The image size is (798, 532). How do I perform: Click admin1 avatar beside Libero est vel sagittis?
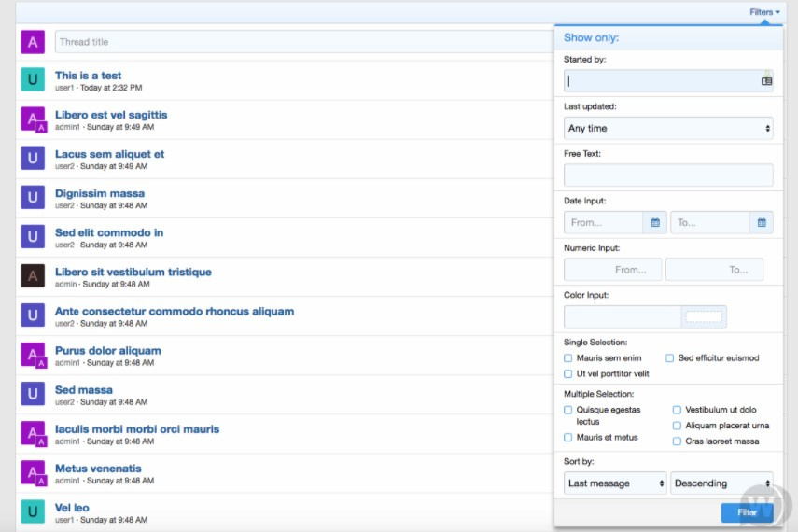33,119
